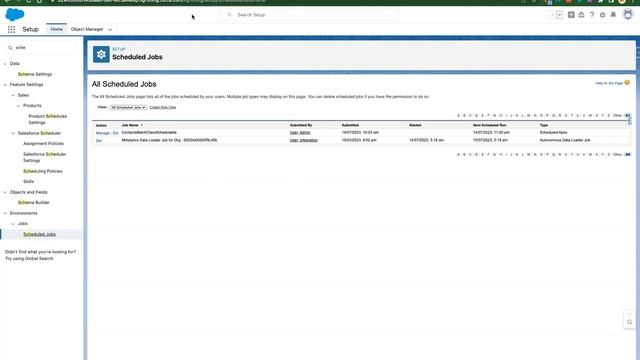Collapse the Products node

tap(18, 106)
